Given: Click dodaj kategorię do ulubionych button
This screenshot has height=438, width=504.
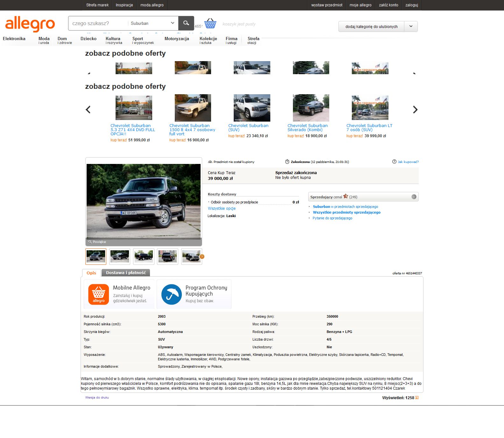Looking at the screenshot, I should click(x=372, y=26).
